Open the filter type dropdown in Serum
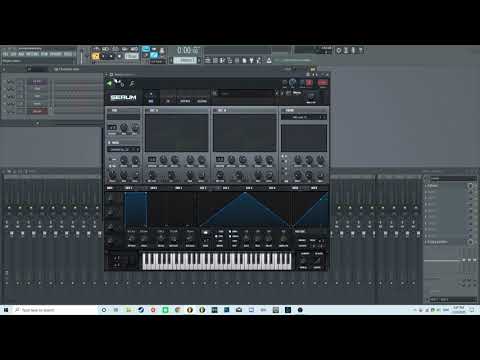 coord(304,117)
